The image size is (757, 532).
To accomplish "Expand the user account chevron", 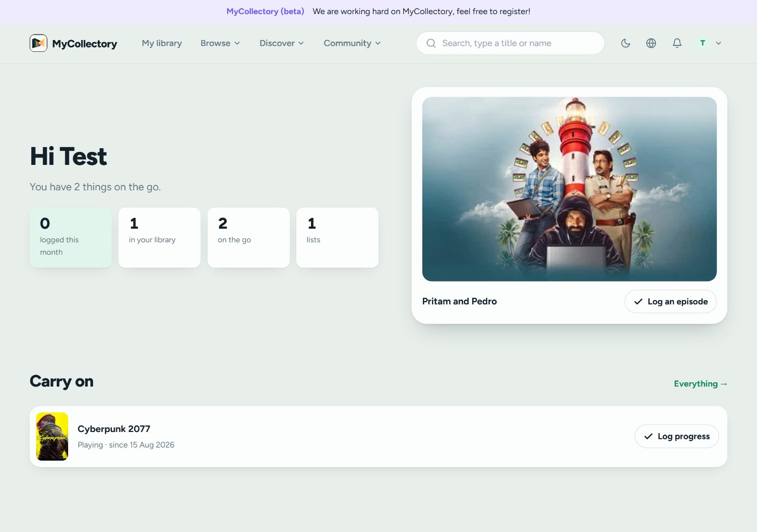I will click(719, 43).
